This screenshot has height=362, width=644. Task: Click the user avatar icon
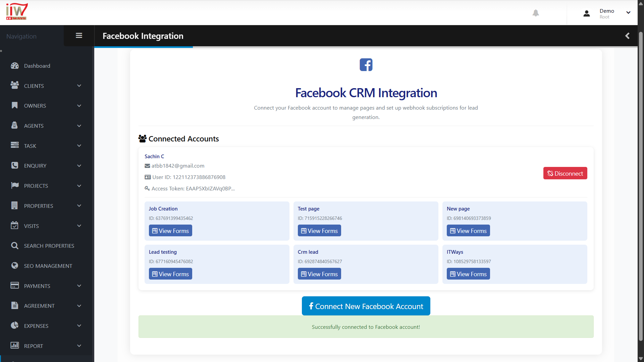click(587, 13)
